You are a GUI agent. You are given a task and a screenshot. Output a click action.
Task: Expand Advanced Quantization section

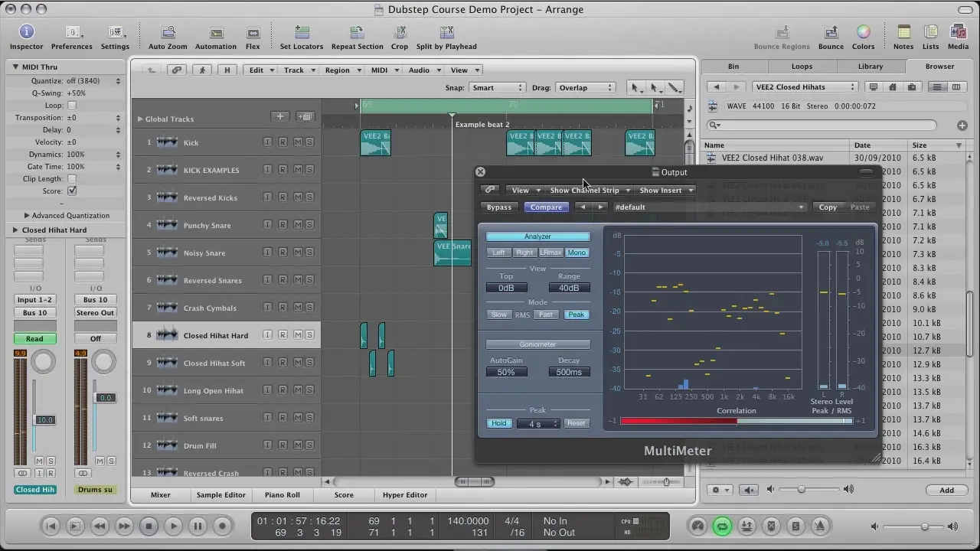tap(27, 216)
